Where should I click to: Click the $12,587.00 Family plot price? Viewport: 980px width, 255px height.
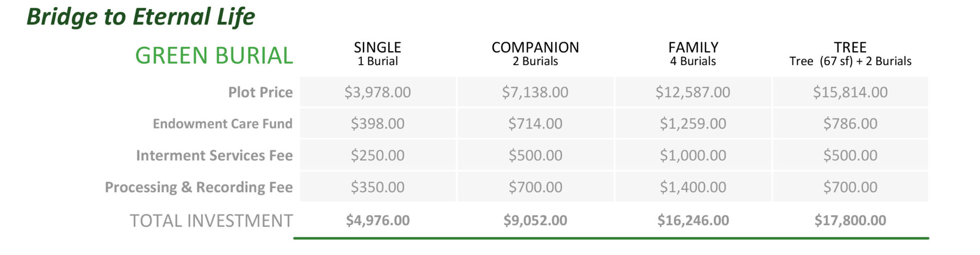pos(693,92)
